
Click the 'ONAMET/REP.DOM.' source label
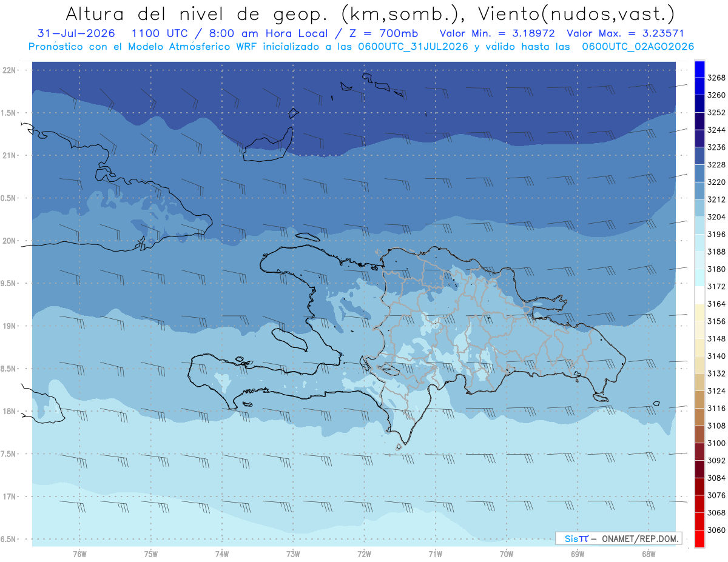[x=639, y=538]
